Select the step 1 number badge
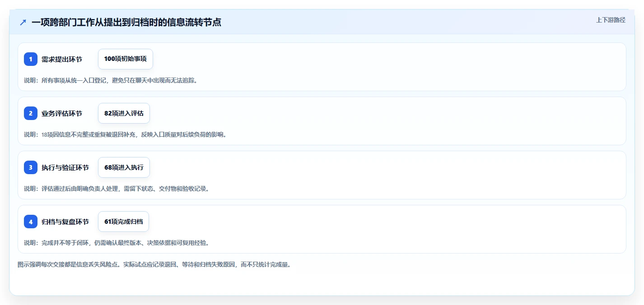This screenshot has height=305, width=644. tap(31, 59)
